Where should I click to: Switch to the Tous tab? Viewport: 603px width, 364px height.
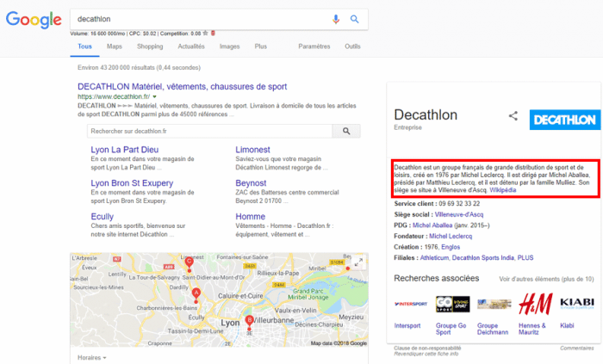tap(84, 46)
